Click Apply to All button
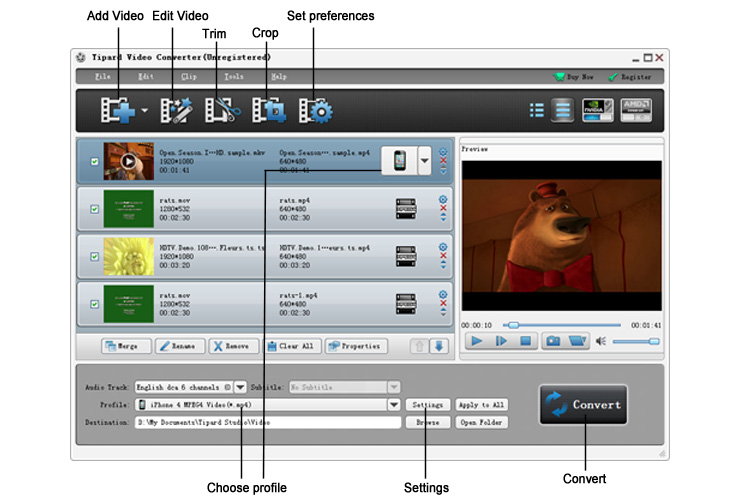Screen dimensions: 750x500 [481, 405]
